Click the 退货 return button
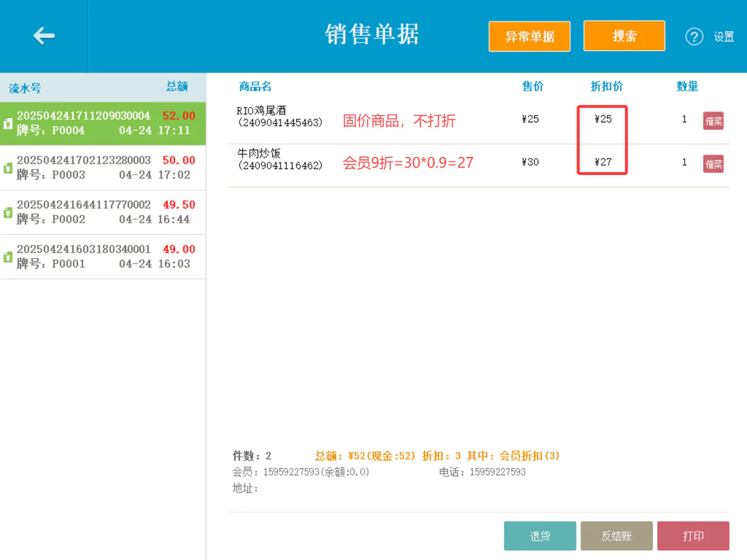Image resolution: width=747 pixels, height=560 pixels. (540, 535)
